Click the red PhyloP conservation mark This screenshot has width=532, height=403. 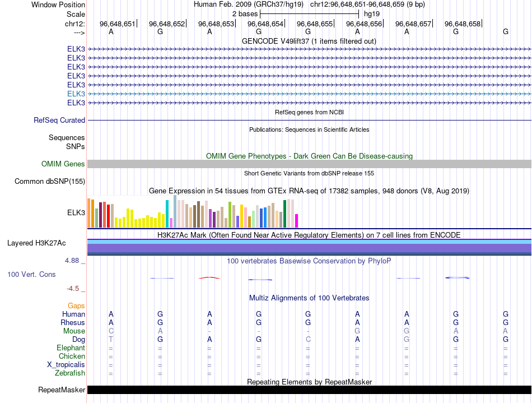209,277
